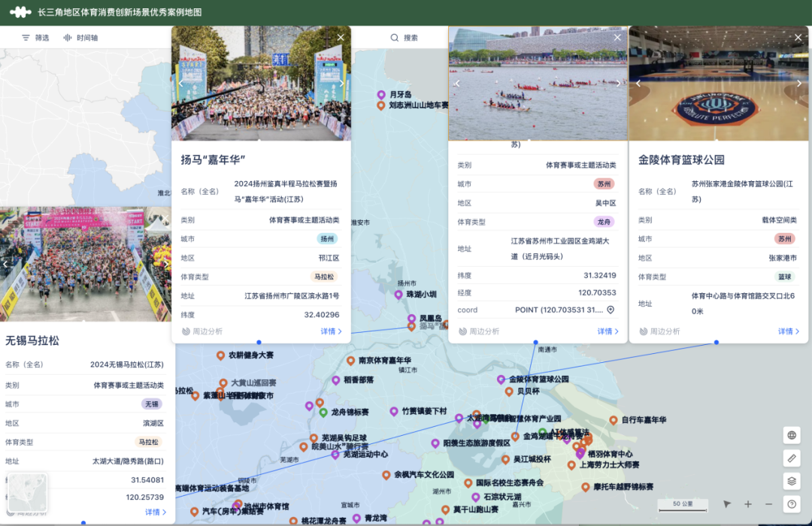812x526 pixels.
Task: Click the 马拉松 tag in 扬马"嘉年华" card
Action: pyautogui.click(x=324, y=277)
